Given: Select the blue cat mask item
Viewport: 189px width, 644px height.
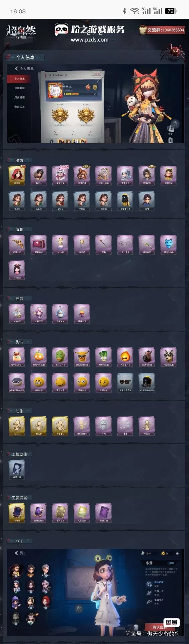Looking at the screenshot, I should pyautogui.click(x=168, y=244).
